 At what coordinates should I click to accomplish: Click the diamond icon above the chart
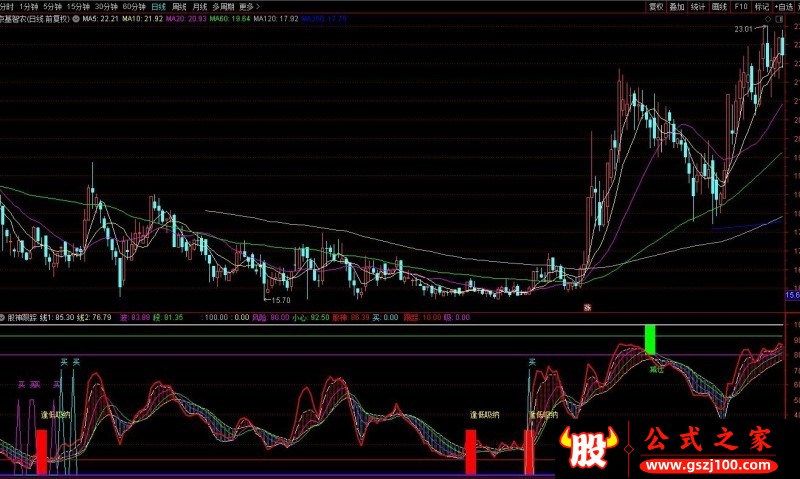point(768,19)
